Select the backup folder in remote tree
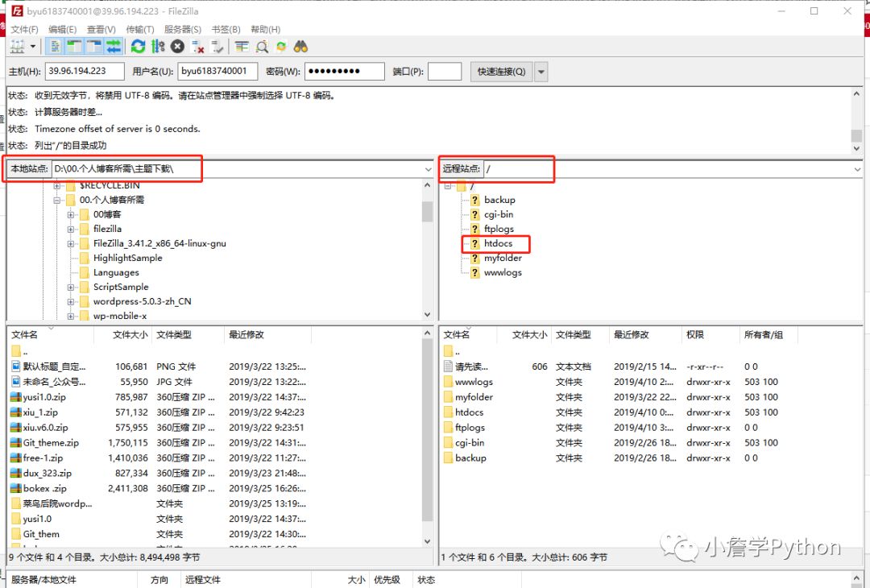The width and height of the screenshot is (870, 588). 499,200
